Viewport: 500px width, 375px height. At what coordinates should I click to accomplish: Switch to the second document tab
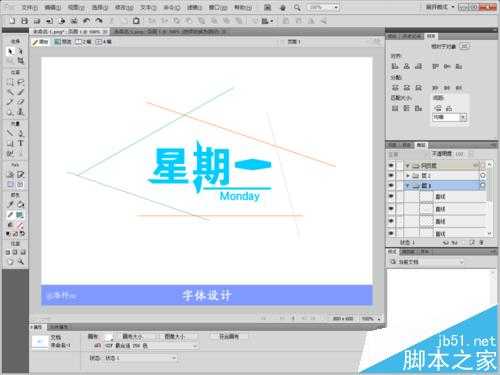(x=170, y=32)
